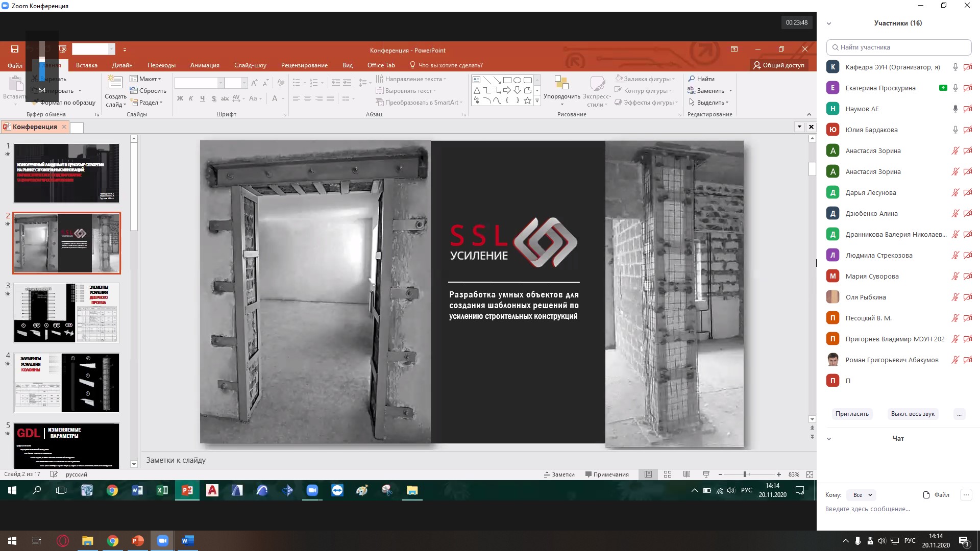This screenshot has width=980, height=551.
Task: Click the status bar zoom slider handle
Action: click(x=745, y=474)
